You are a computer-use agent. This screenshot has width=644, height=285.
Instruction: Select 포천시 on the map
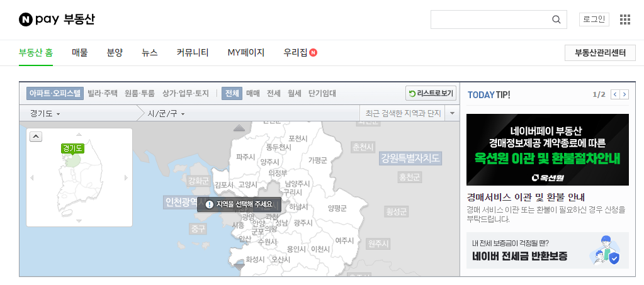click(298, 138)
